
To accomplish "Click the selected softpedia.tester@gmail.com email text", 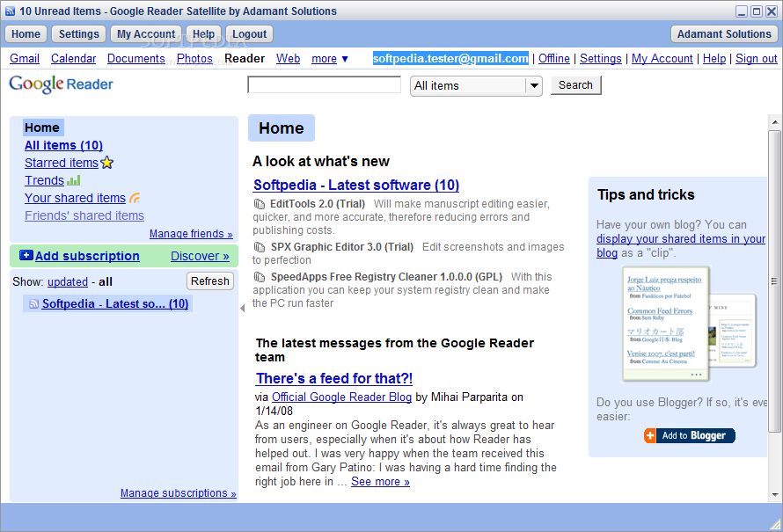I will click(450, 58).
